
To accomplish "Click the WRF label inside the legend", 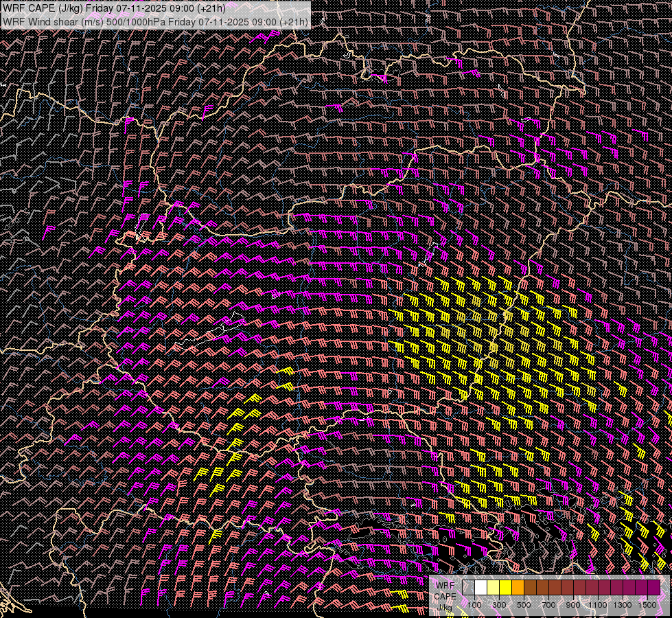I will [445, 585].
